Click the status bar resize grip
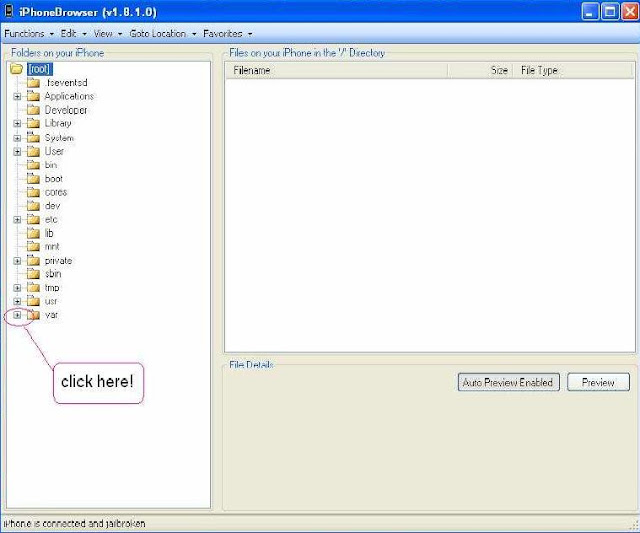640x533 pixels. click(634, 526)
